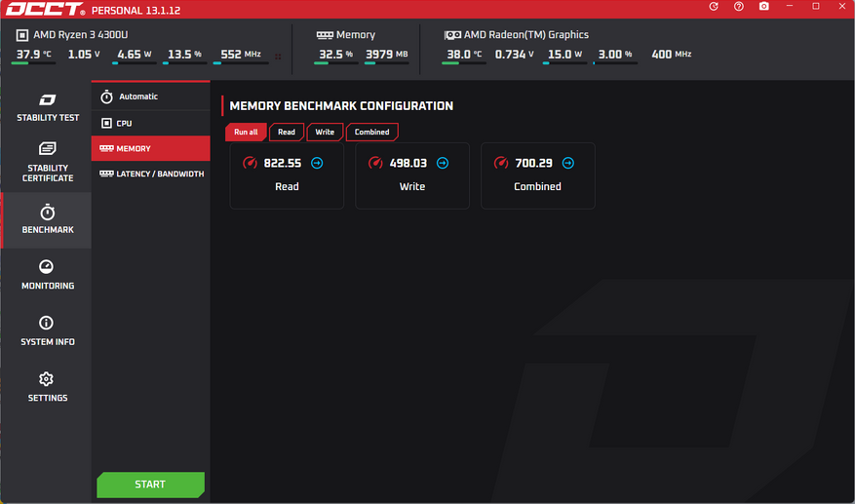Select the Automatic benchmark entry
This screenshot has height=504, width=855.
pos(150,97)
